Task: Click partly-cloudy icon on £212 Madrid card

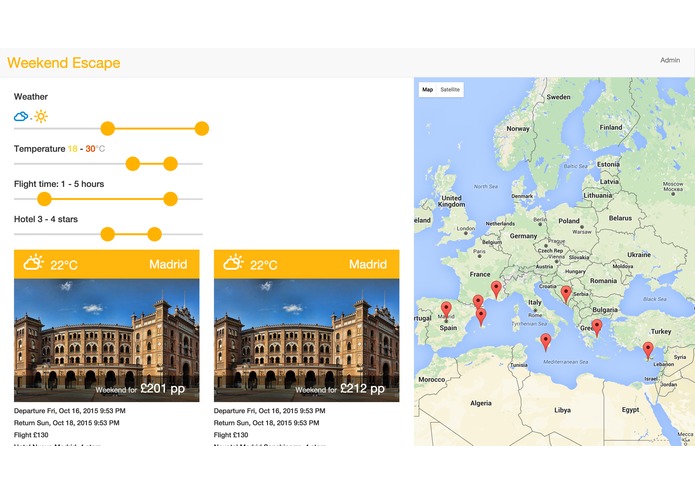Action: coord(234,262)
